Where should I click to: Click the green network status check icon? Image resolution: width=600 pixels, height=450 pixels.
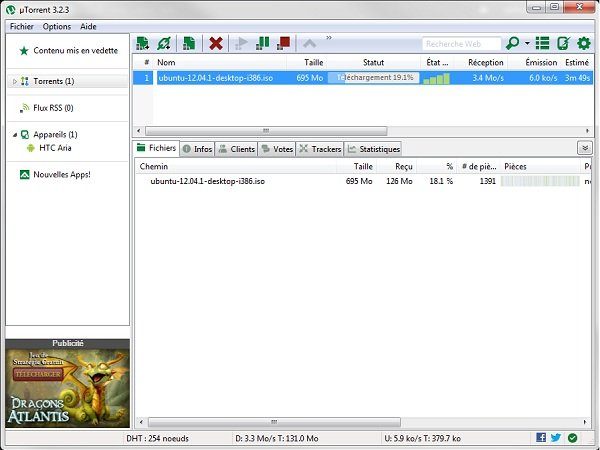coord(572,437)
